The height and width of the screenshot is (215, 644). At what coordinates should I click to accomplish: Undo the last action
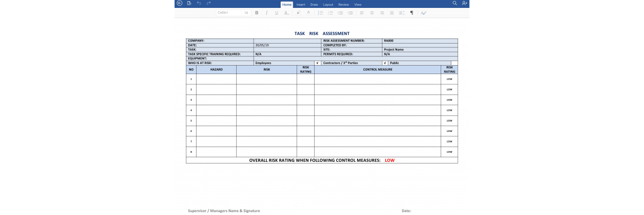(x=199, y=3)
